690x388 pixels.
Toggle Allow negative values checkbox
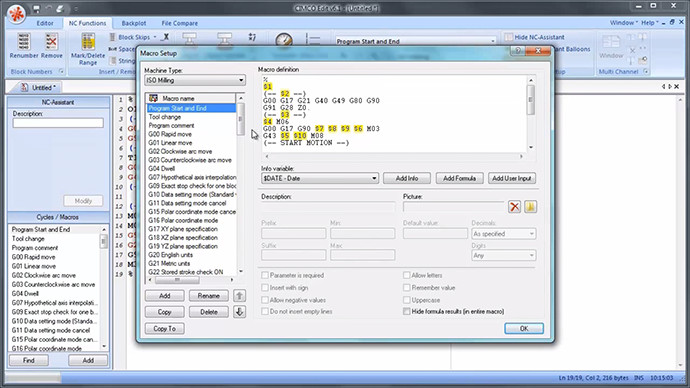pos(265,300)
